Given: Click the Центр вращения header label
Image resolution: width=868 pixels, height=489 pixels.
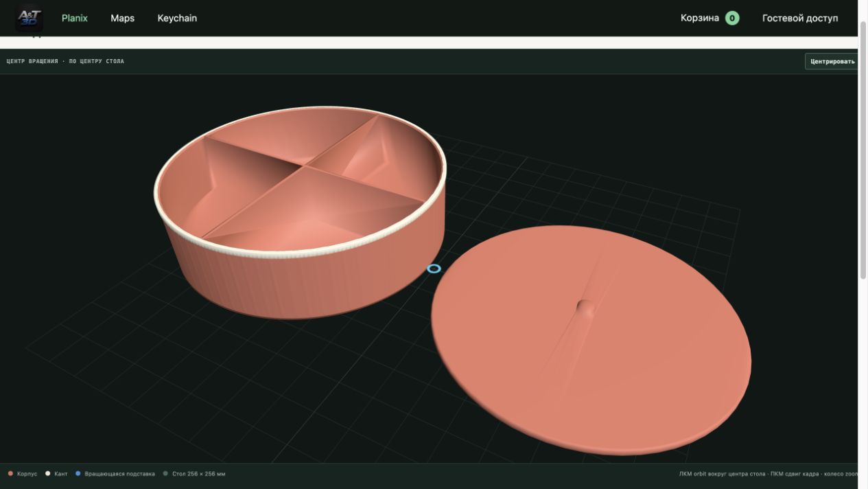Looking at the screenshot, I should pyautogui.click(x=34, y=61).
